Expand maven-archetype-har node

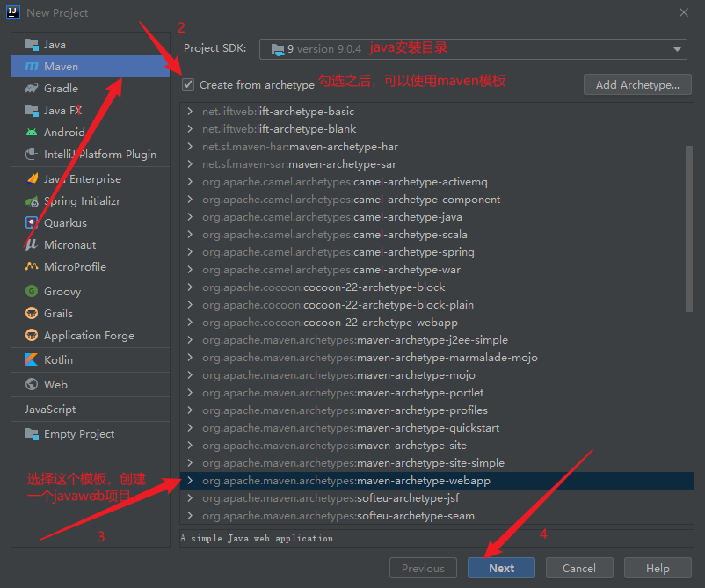pos(190,147)
